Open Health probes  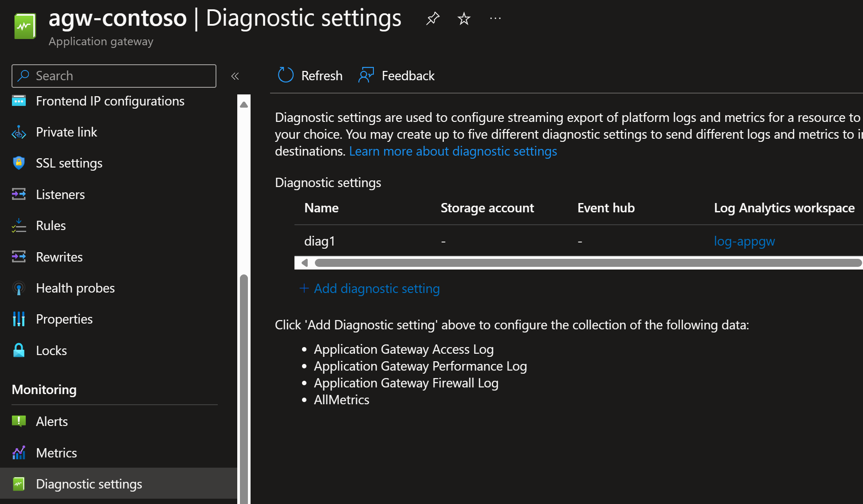click(x=75, y=288)
